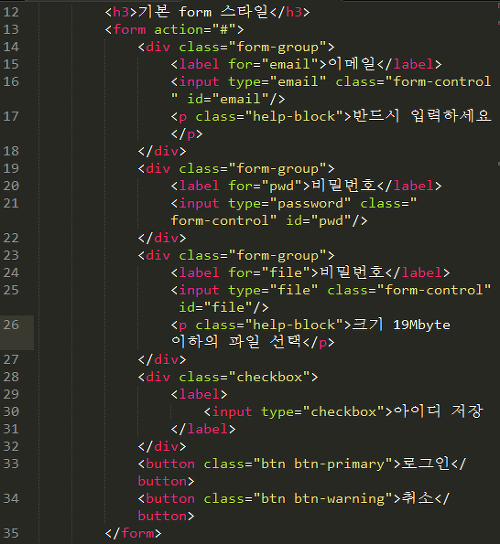Image resolution: width=500 pixels, height=544 pixels.
Task: Click line number 28 in the gutter
Action: 11,377
